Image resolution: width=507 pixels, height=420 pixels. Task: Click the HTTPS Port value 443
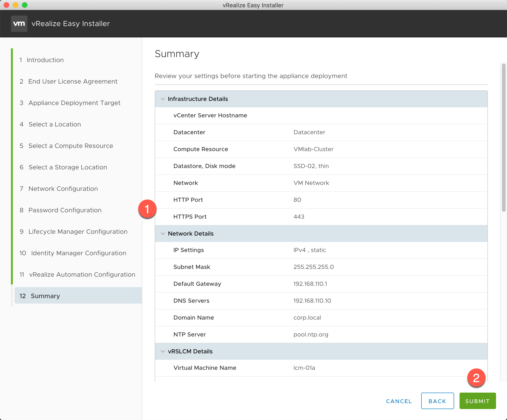pyautogui.click(x=299, y=217)
